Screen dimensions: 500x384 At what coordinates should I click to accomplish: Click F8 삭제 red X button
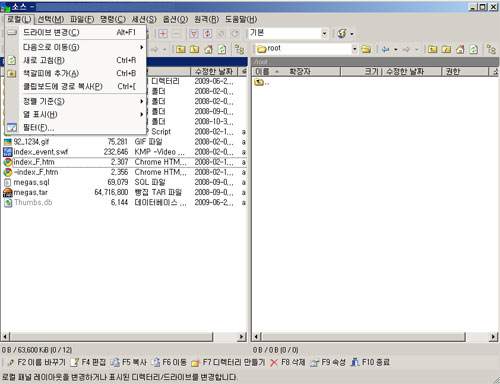click(287, 362)
